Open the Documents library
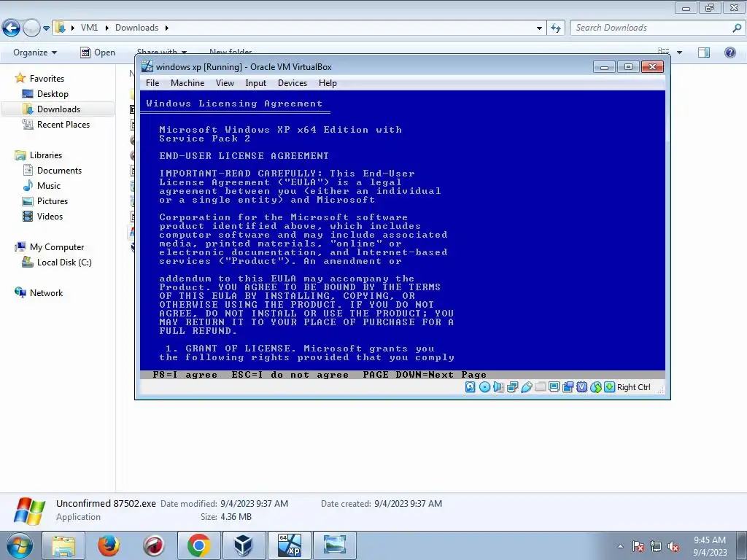This screenshot has width=747, height=560. tap(59, 171)
